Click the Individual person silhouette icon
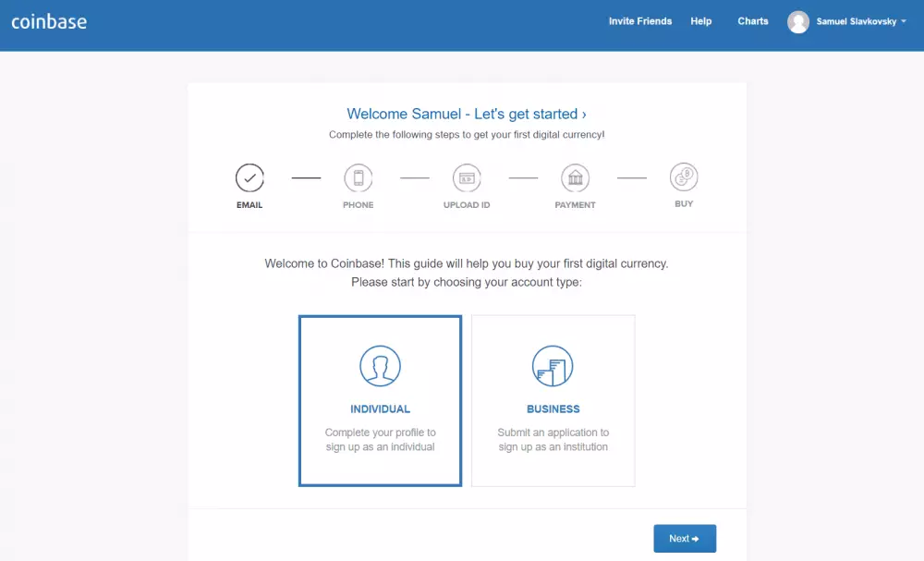Screen dimensions: 924x561 click(380, 366)
